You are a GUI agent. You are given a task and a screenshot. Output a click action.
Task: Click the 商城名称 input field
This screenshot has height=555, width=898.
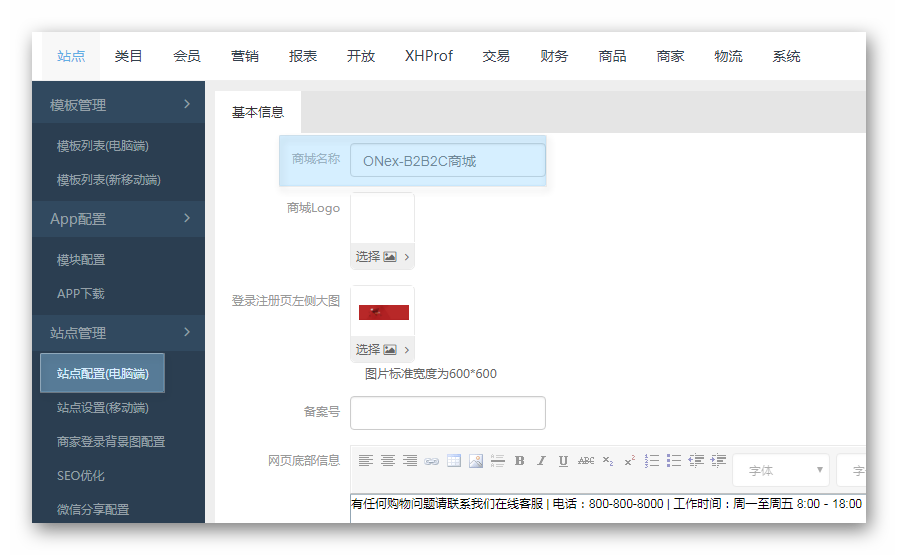pyautogui.click(x=448, y=160)
